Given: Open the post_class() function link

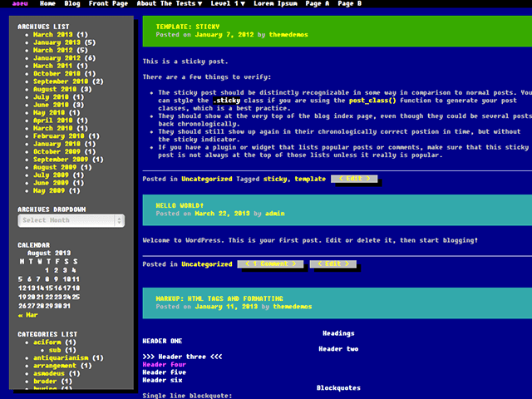Looking at the screenshot, I should pyautogui.click(x=372, y=101).
